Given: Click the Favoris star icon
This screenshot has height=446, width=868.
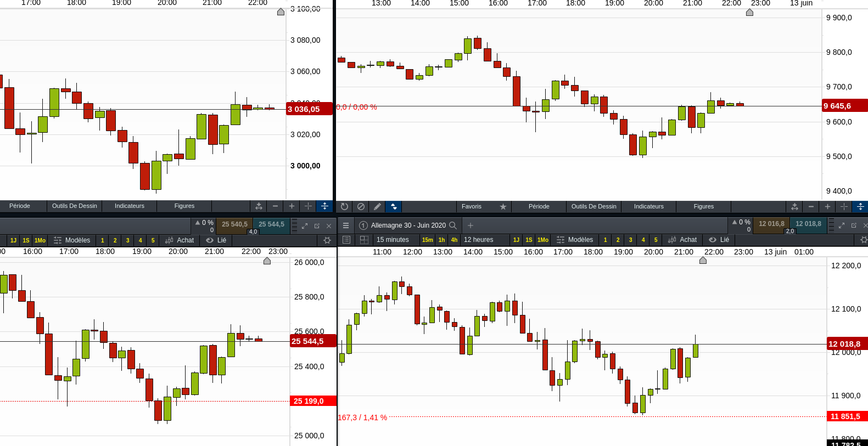Looking at the screenshot, I should pyautogui.click(x=503, y=207).
